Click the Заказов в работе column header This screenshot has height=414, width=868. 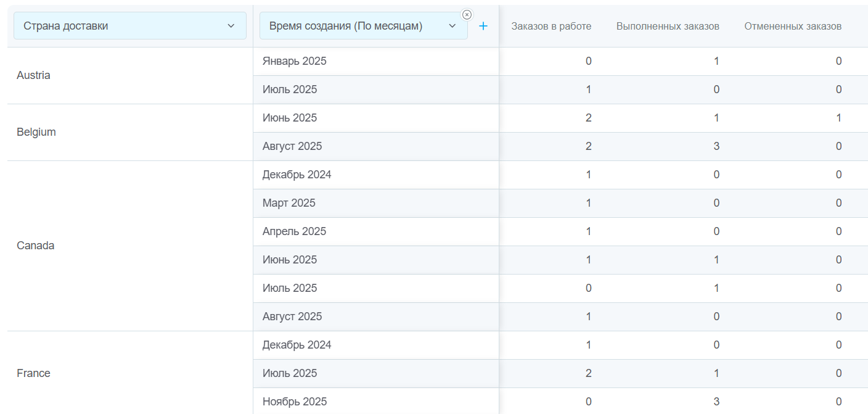click(x=551, y=26)
